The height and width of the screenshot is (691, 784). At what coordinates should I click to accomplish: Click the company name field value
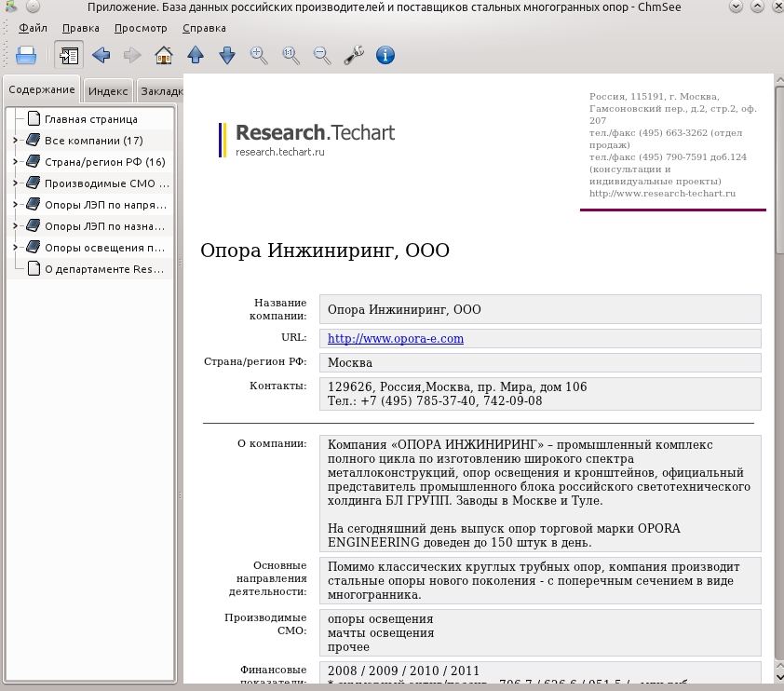(540, 309)
